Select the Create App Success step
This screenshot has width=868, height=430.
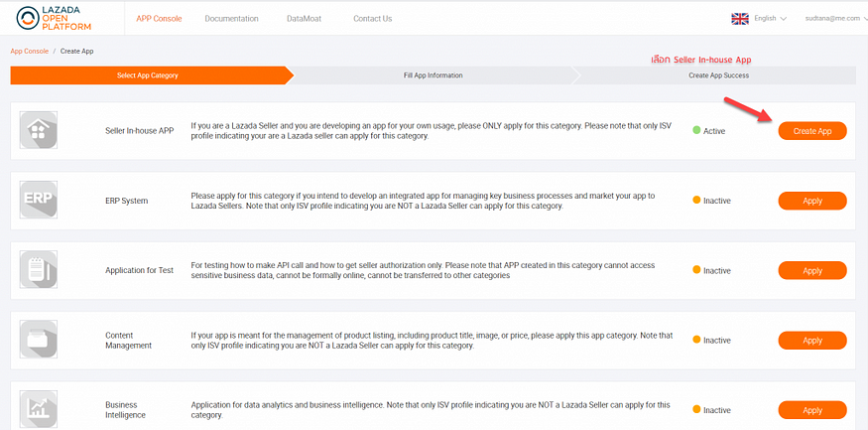[718, 75]
